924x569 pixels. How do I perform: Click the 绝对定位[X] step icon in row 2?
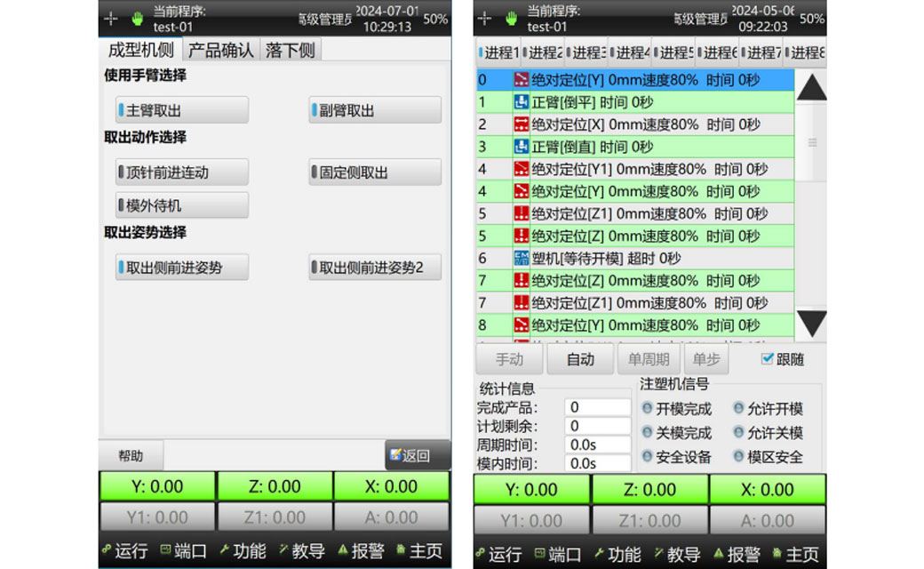click(522, 124)
